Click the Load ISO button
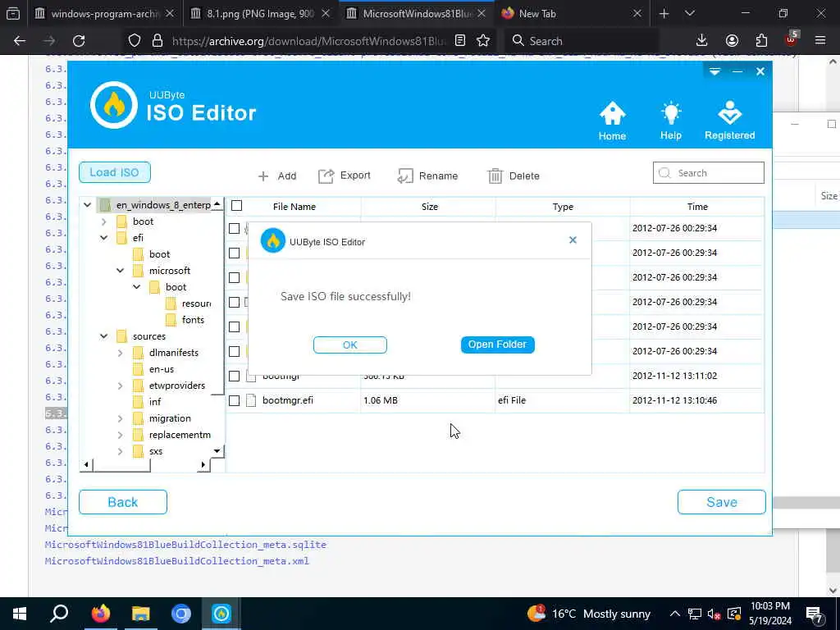 point(115,172)
